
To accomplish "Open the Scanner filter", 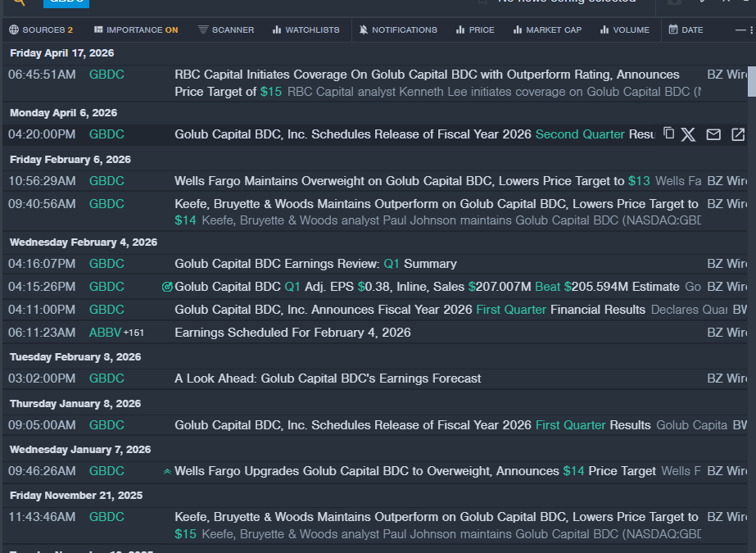I will pos(225,29).
